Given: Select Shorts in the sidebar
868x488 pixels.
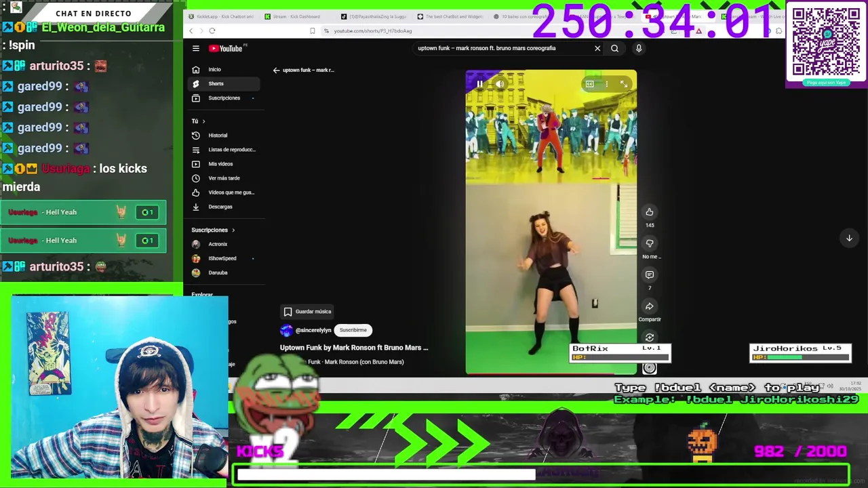Looking at the screenshot, I should coord(224,83).
